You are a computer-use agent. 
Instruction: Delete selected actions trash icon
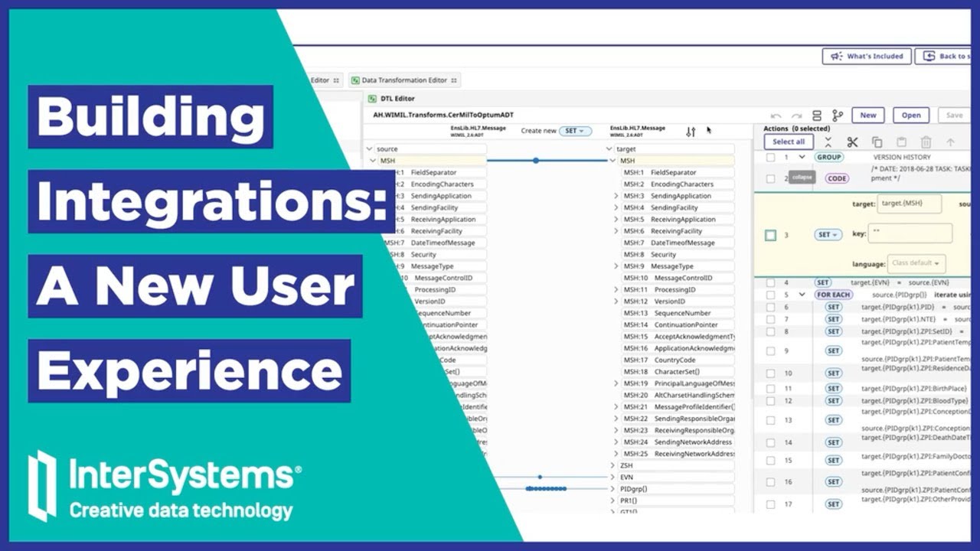926,142
